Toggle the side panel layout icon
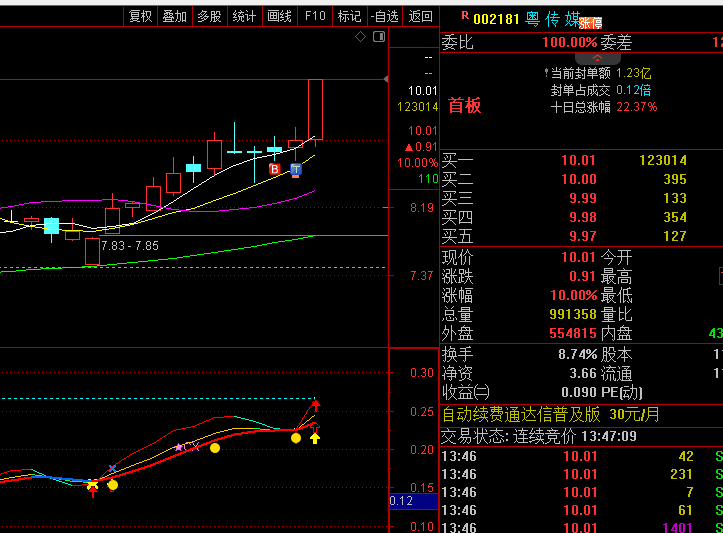Screen dimensions: 723x533 pyautogui.click(x=379, y=36)
